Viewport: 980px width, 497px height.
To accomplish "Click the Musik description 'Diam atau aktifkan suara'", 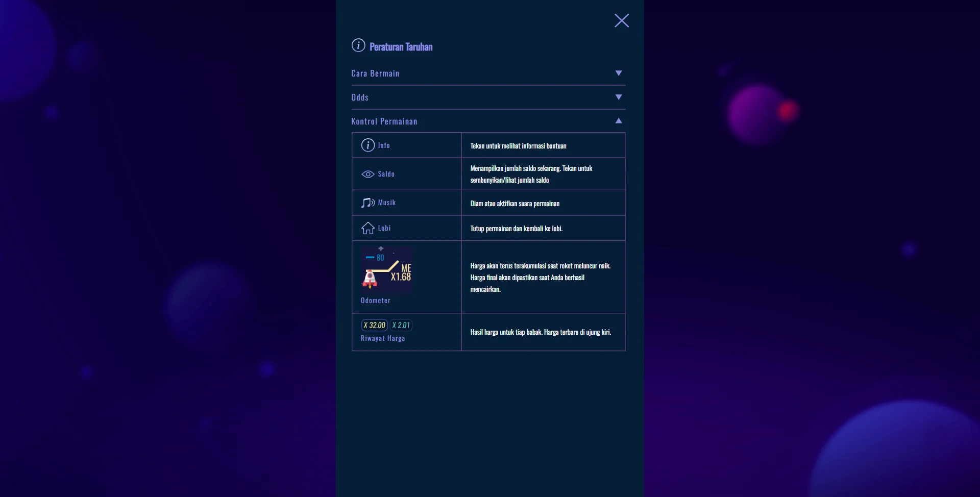I will pyautogui.click(x=514, y=204).
